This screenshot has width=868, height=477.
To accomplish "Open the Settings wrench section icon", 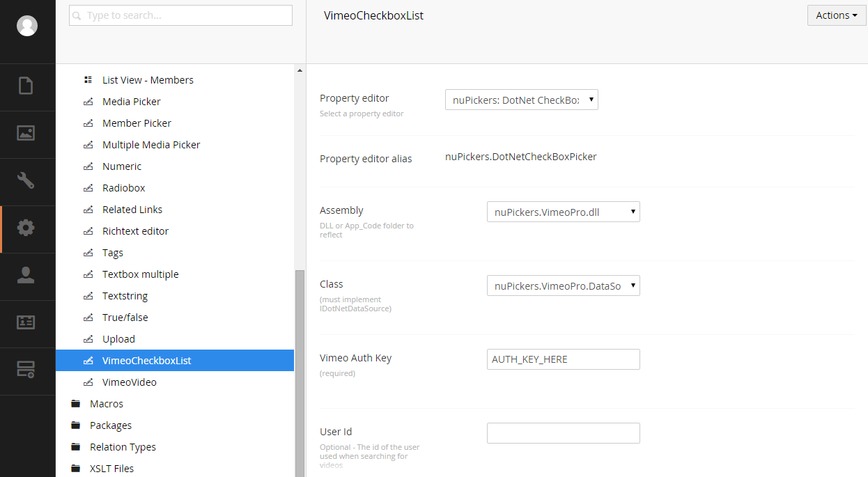I will click(x=26, y=180).
